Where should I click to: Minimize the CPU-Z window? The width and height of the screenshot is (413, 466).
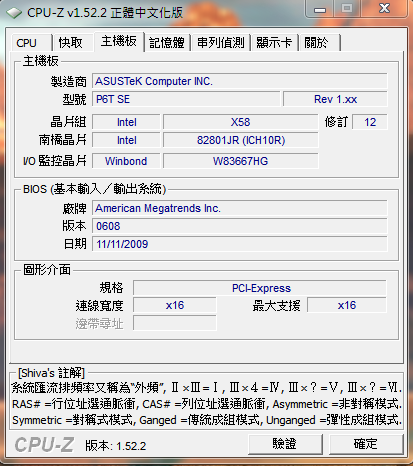(319, 9)
